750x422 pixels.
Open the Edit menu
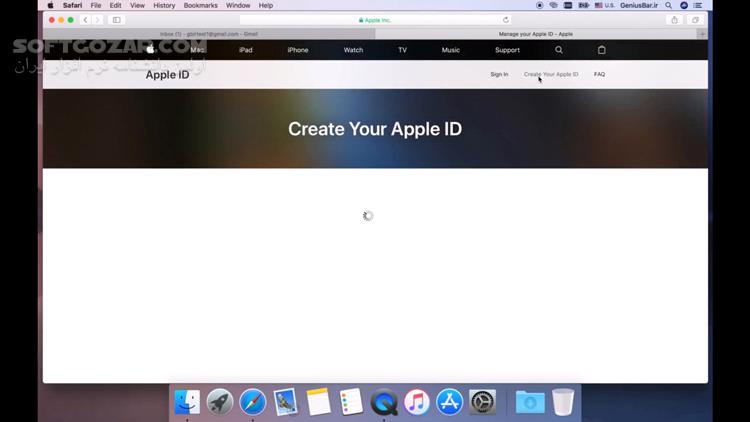pyautogui.click(x=115, y=6)
